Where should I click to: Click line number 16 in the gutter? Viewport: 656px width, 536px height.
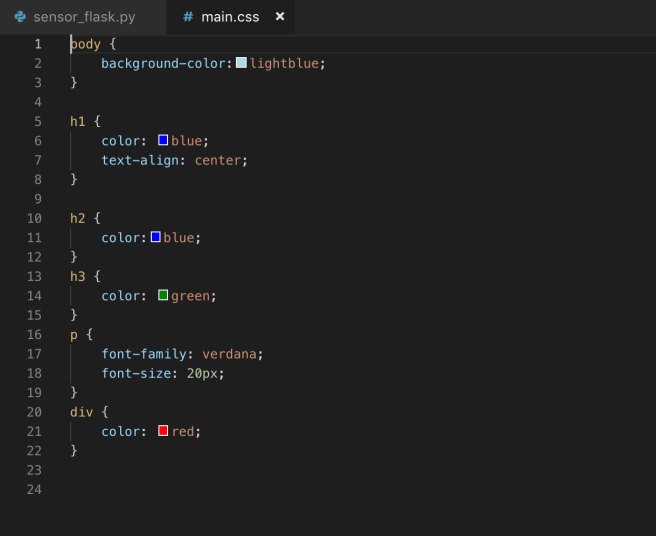34,334
